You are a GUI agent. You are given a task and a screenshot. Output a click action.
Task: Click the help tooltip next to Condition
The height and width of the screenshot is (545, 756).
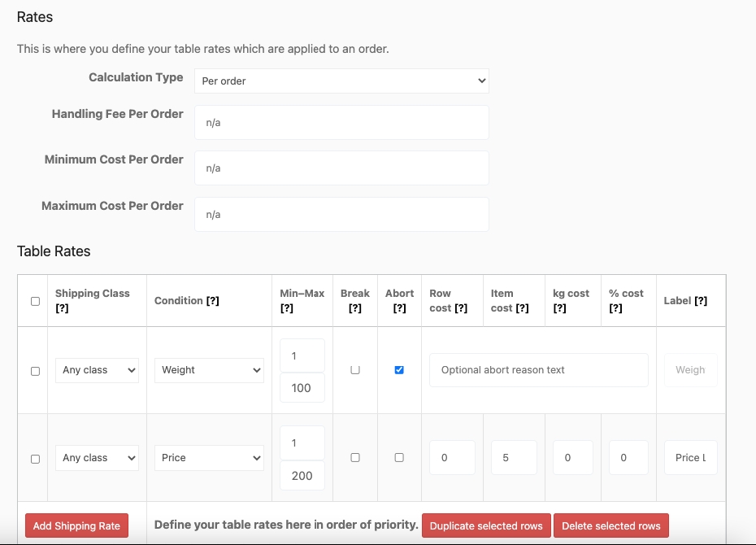(212, 301)
